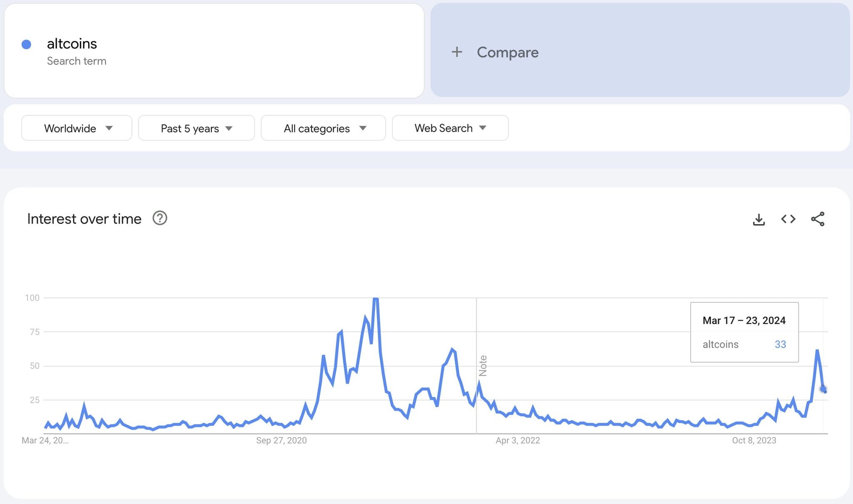
Task: Click the plus icon beside Compare
Action: (457, 52)
